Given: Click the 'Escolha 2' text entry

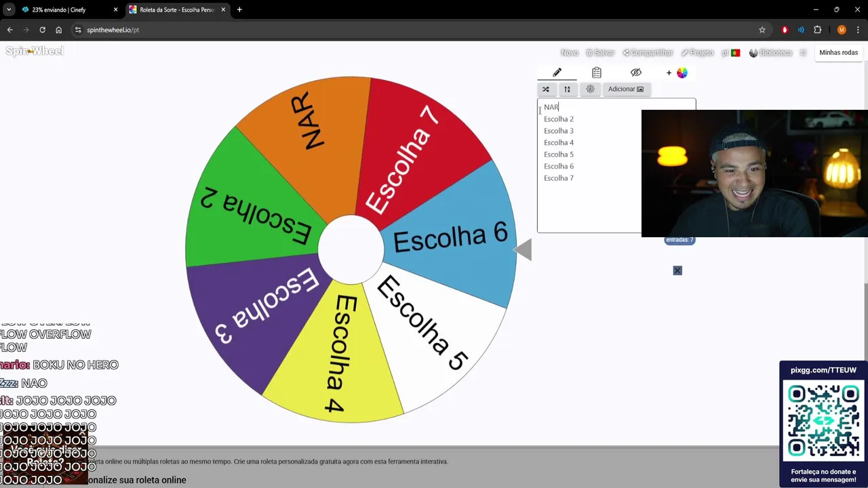Looking at the screenshot, I should pyautogui.click(x=559, y=119).
